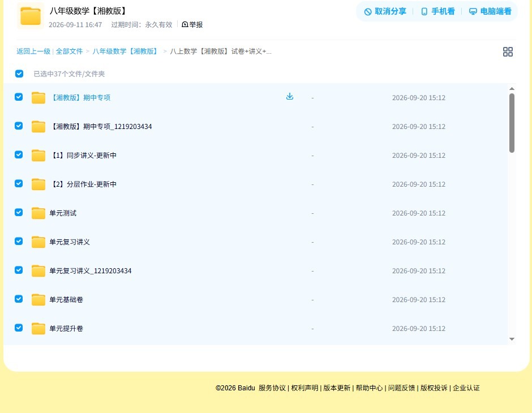Image resolution: width=532 pixels, height=413 pixels.
Task: Click folder icon for 单元基础卷
Action: point(38,299)
